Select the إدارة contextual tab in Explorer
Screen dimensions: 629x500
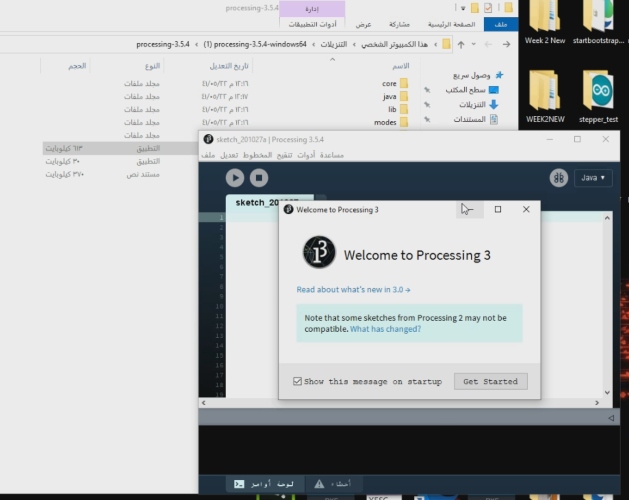pyautogui.click(x=312, y=9)
